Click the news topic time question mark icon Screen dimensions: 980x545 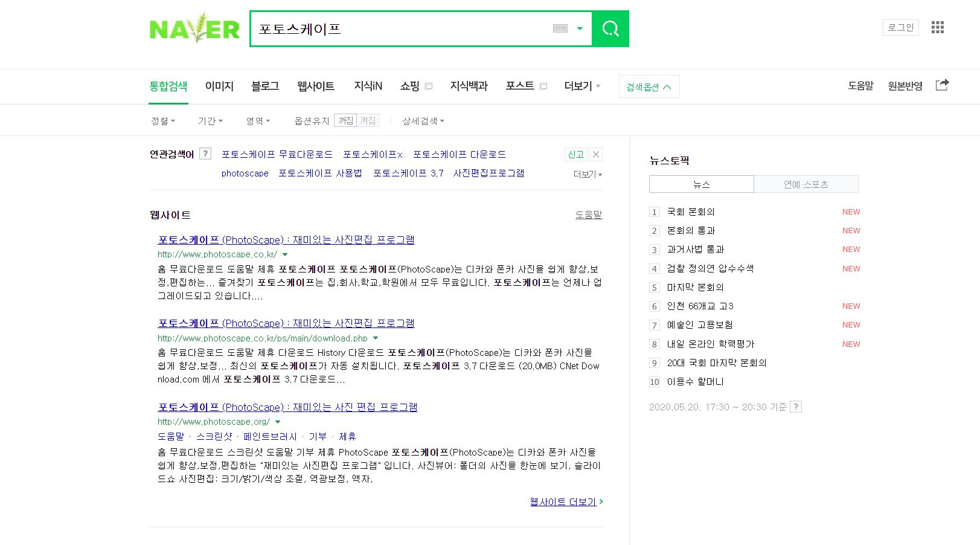pyautogui.click(x=796, y=407)
